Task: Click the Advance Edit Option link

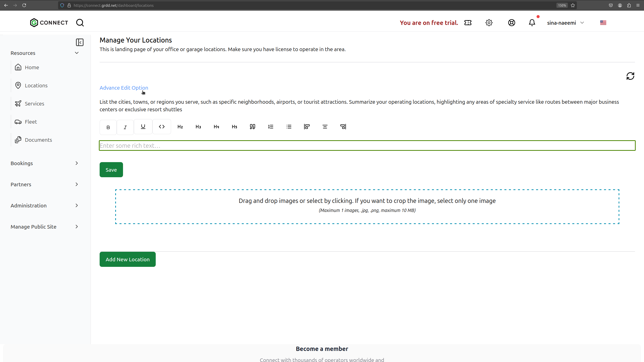Action: (124, 88)
